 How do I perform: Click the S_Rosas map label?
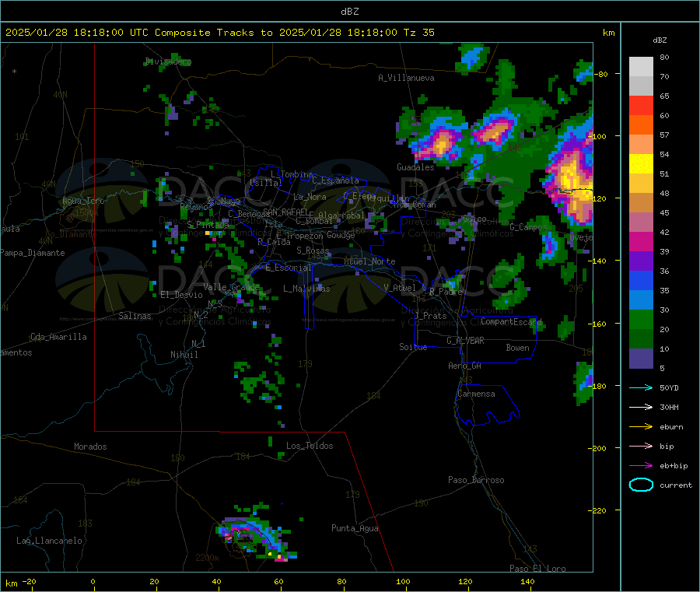pos(313,250)
